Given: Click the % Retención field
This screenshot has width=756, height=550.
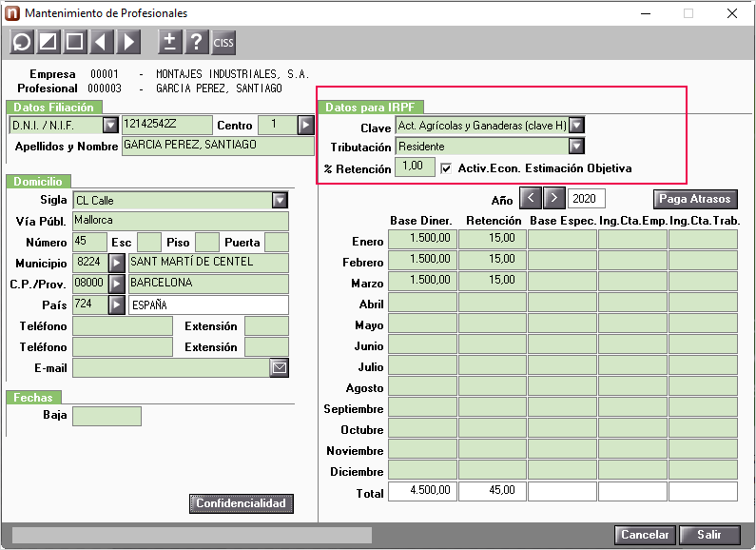Looking at the screenshot, I should 415,167.
